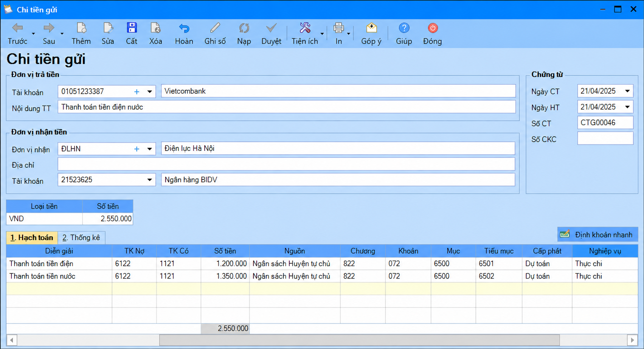Click the Số CKC input field
The height and width of the screenshot is (349, 644).
[605, 138]
